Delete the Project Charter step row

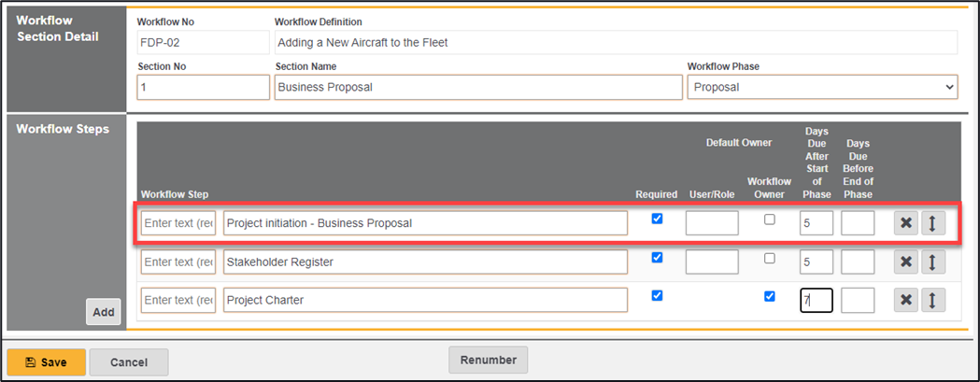906,300
